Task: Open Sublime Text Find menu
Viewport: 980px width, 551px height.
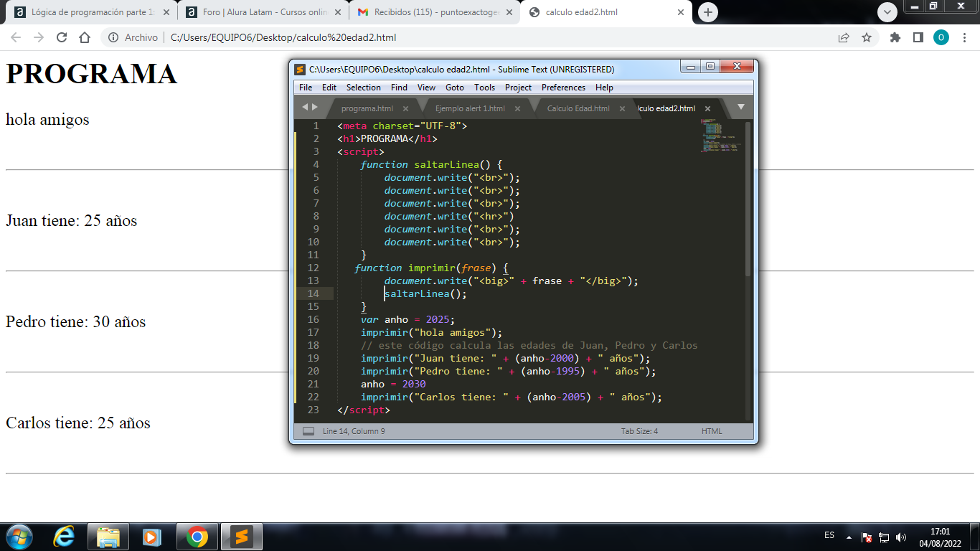Action: pos(399,88)
